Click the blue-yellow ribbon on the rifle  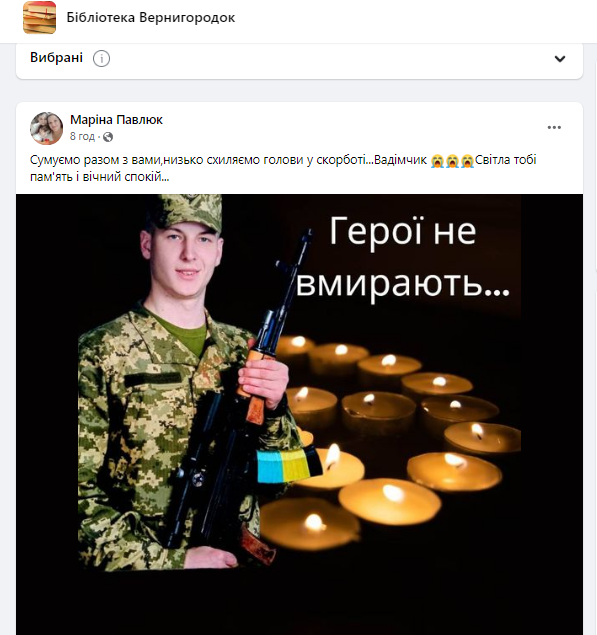(289, 466)
